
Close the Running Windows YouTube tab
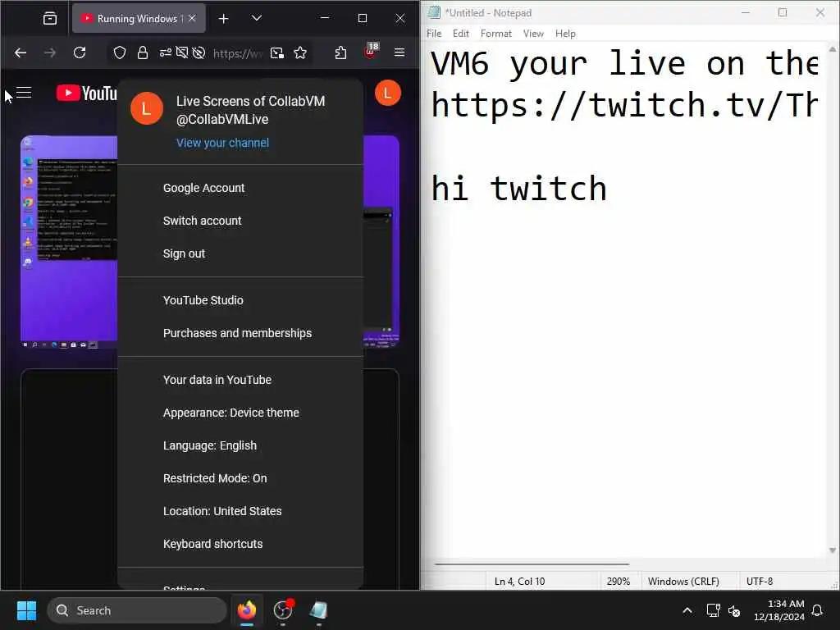coord(192,18)
